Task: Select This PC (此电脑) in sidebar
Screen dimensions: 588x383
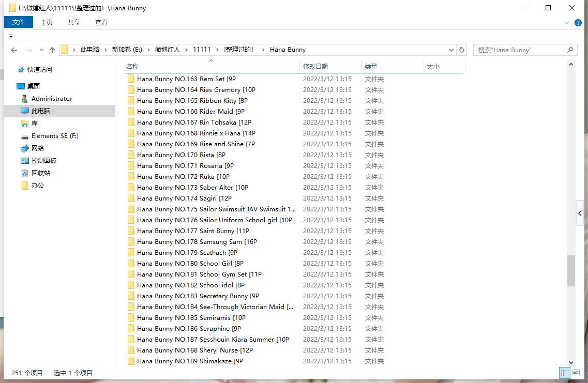Action: coord(36,111)
